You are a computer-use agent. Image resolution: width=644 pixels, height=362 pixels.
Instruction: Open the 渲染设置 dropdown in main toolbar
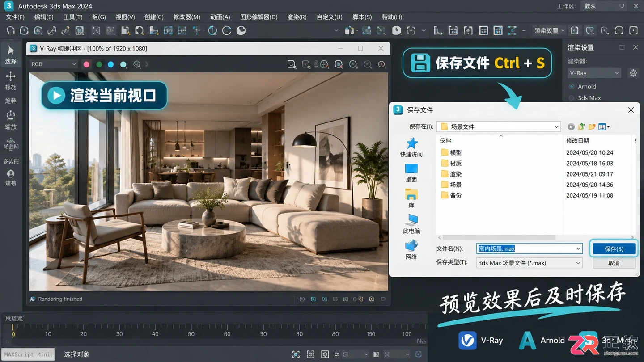[550, 30]
